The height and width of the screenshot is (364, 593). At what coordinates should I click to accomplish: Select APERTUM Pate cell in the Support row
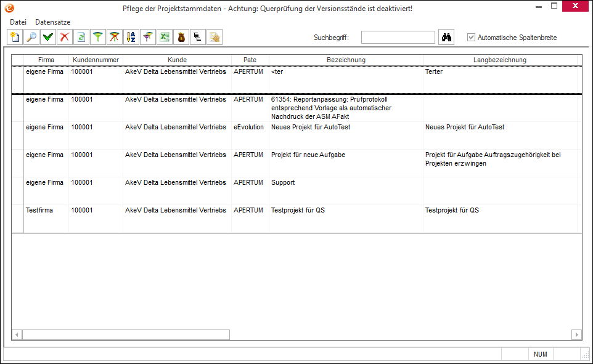tap(250, 191)
